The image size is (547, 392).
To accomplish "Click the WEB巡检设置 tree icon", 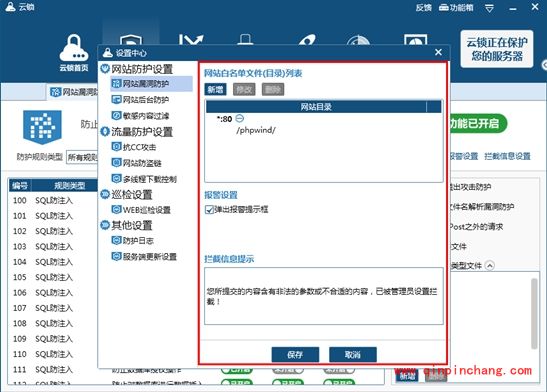I will tap(116, 209).
